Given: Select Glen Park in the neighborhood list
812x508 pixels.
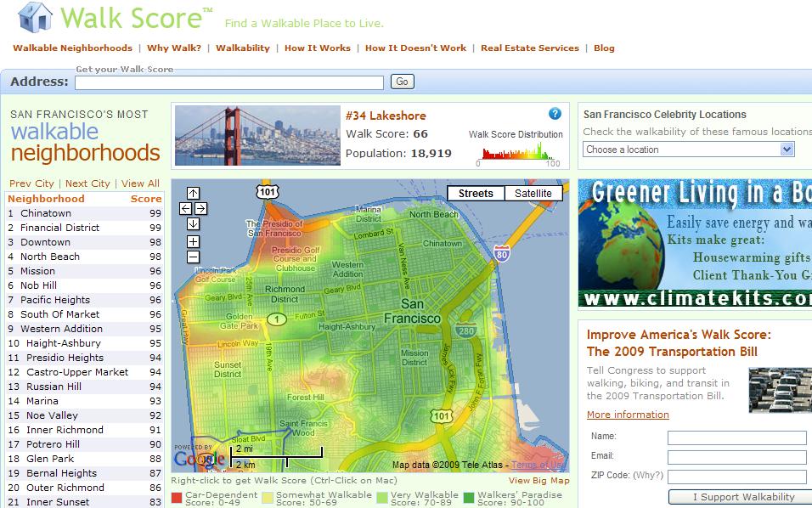Looking at the screenshot, I should (x=84, y=459).
